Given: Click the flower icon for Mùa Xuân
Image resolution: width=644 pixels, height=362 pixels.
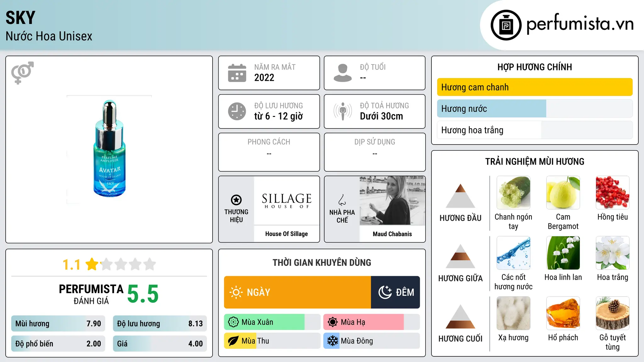Looking at the screenshot, I should (233, 322).
